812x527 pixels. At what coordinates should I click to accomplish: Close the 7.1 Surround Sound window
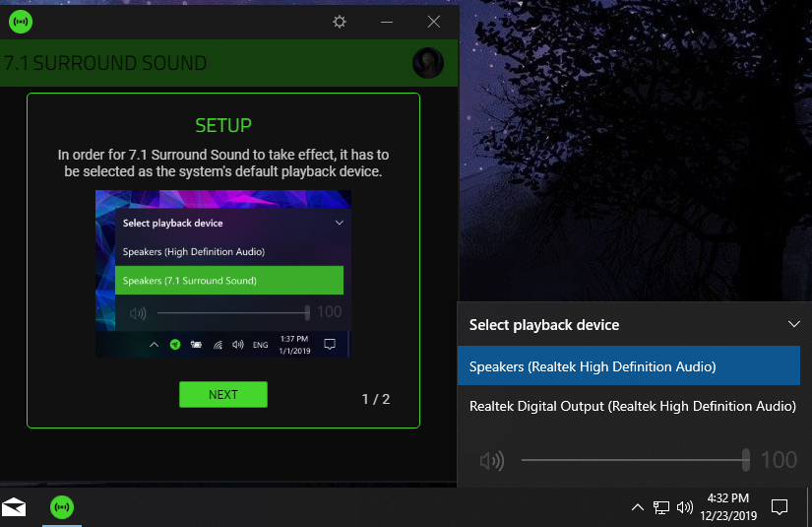433,22
